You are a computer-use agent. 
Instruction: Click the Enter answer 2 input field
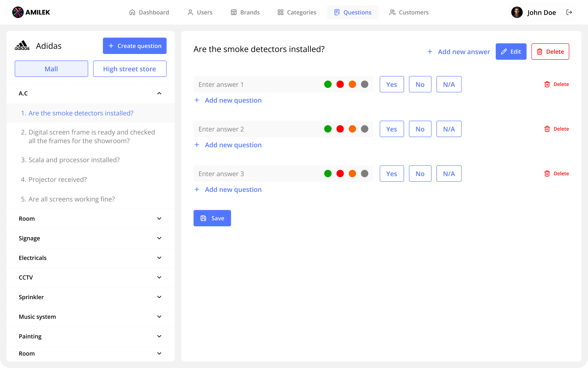(257, 129)
